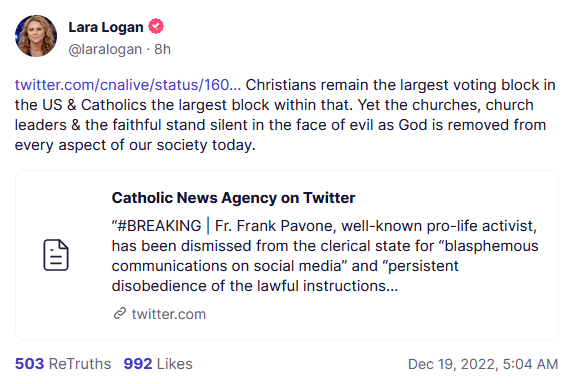576x384 pixels.
Task: View the 992 Likes count
Action: pyautogui.click(x=158, y=364)
